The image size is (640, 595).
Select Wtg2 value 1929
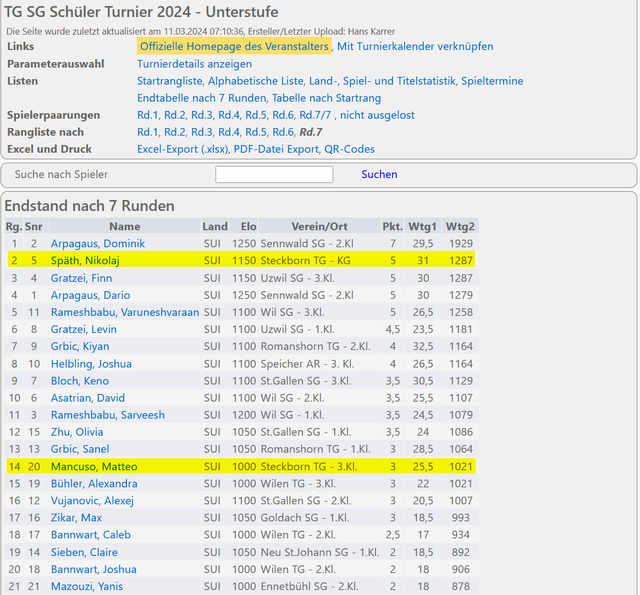click(x=461, y=244)
